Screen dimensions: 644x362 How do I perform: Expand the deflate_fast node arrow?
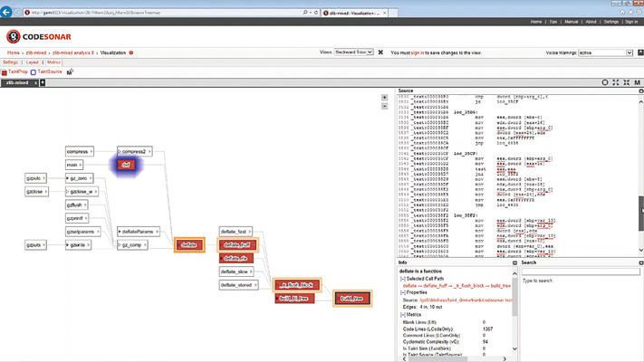click(x=249, y=232)
